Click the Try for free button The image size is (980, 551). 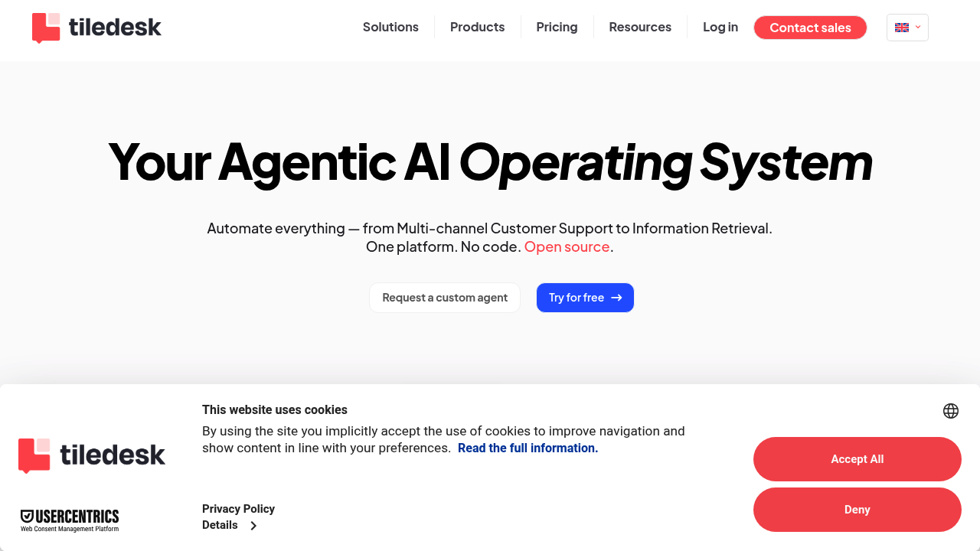(x=585, y=298)
